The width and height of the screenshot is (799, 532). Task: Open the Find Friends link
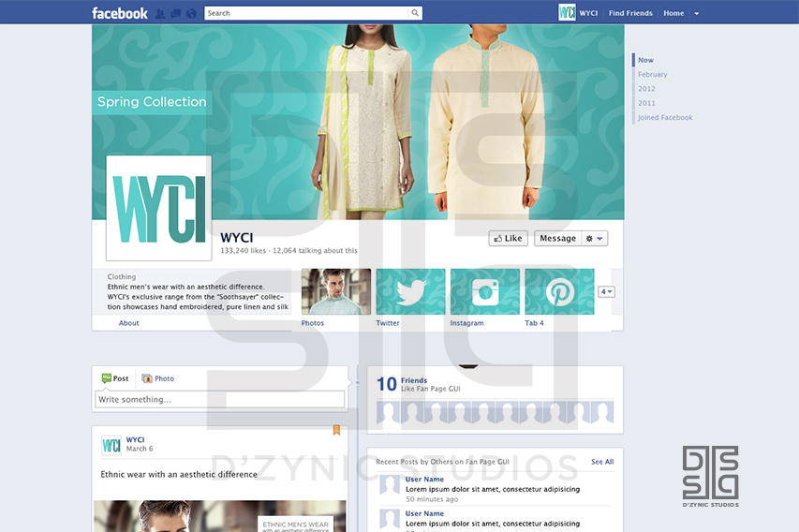pyautogui.click(x=629, y=14)
